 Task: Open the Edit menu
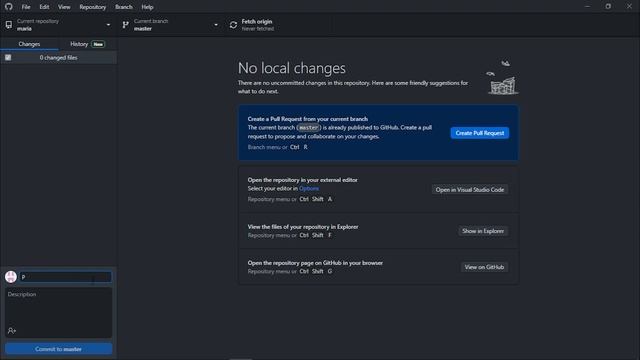click(x=44, y=7)
